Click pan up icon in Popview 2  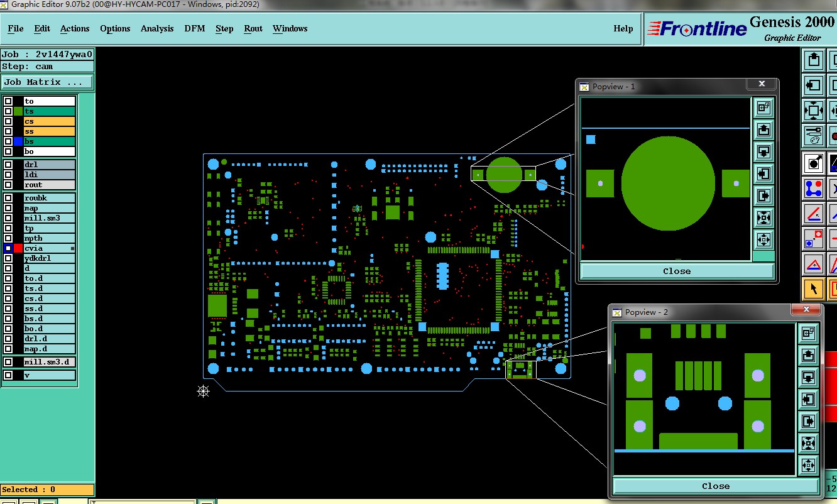click(808, 355)
